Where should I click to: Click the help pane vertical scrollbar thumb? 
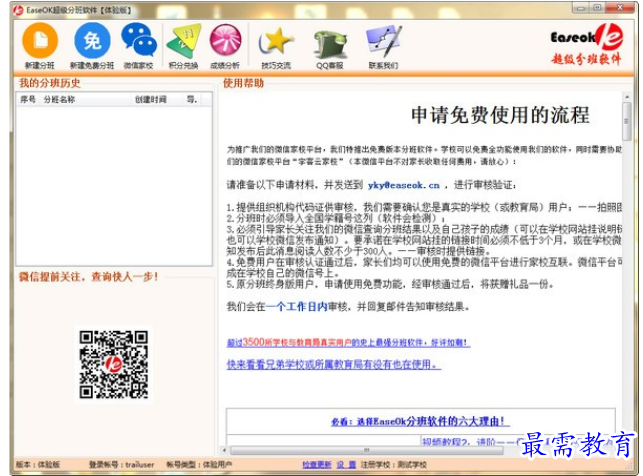(x=627, y=121)
